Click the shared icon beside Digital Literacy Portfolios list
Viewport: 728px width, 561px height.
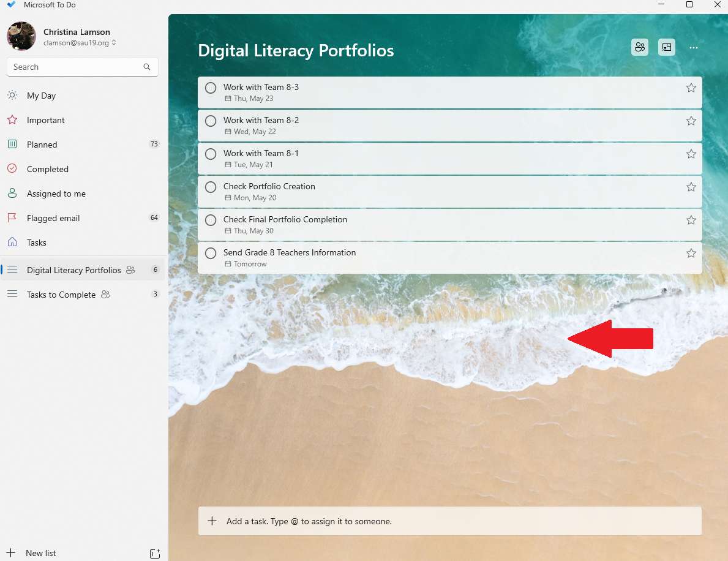pyautogui.click(x=130, y=269)
